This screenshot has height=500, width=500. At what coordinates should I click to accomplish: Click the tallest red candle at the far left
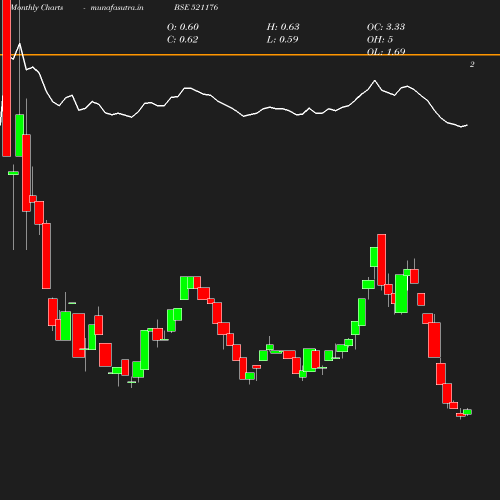pyautogui.click(x=6, y=78)
